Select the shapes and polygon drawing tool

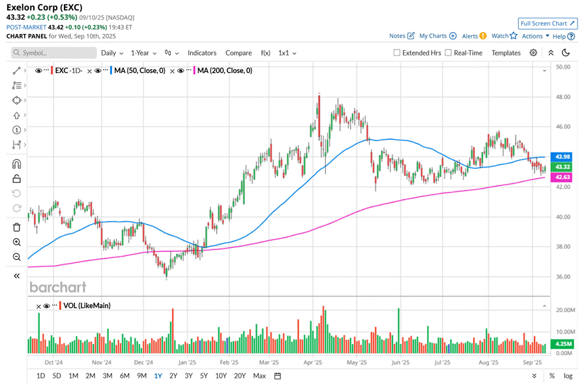(x=16, y=101)
